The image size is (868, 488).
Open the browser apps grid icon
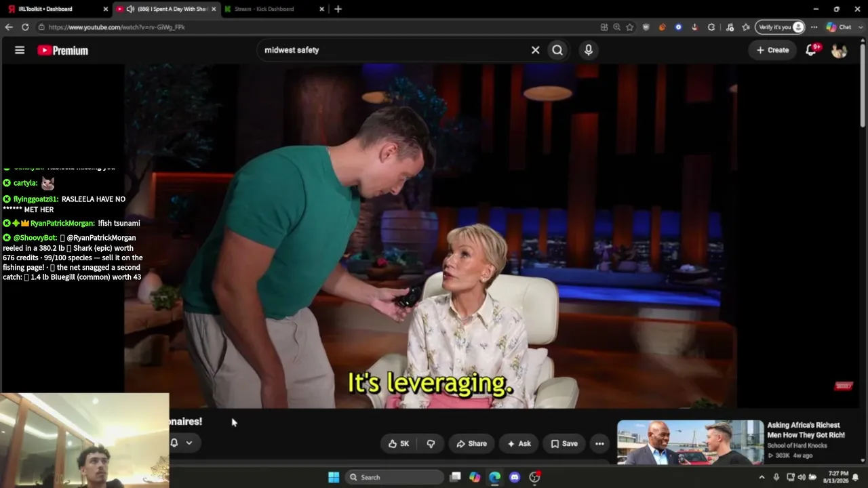pyautogui.click(x=604, y=27)
